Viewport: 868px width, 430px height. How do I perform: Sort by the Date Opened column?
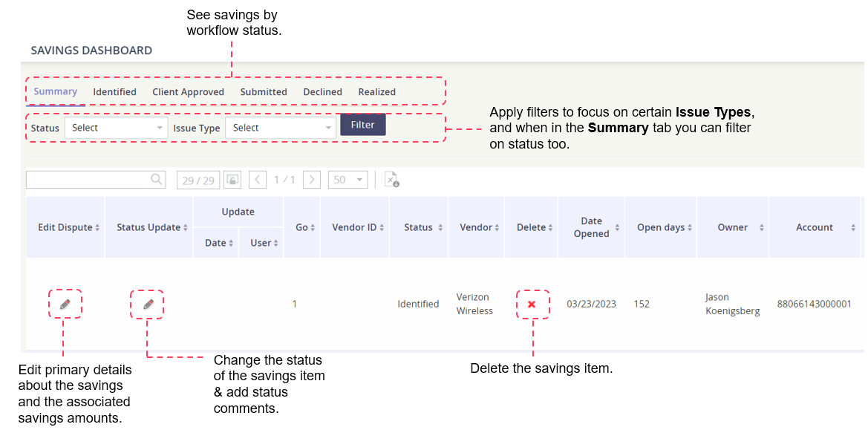(x=592, y=227)
